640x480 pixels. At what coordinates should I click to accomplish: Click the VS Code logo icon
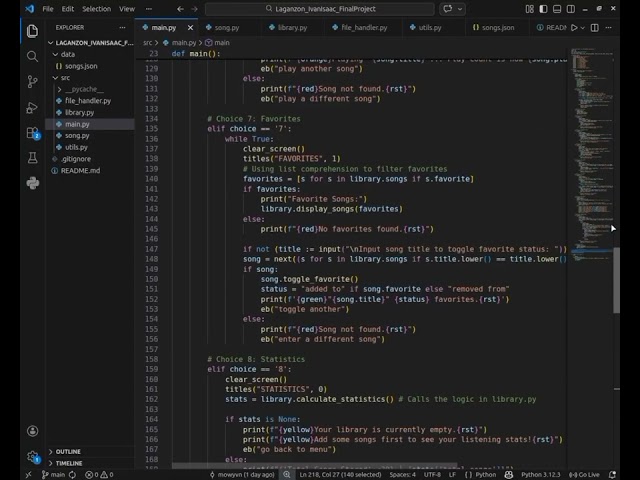coord(30,9)
